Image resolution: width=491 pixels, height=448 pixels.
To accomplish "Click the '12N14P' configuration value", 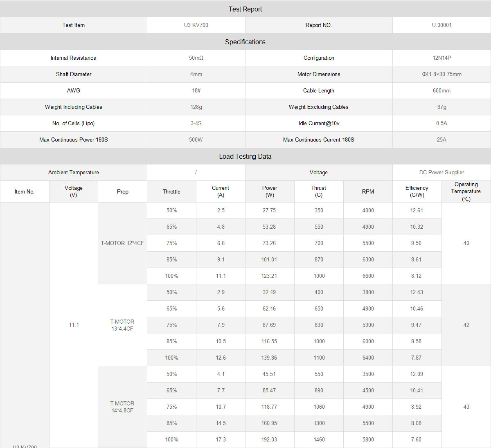I will click(x=442, y=58).
